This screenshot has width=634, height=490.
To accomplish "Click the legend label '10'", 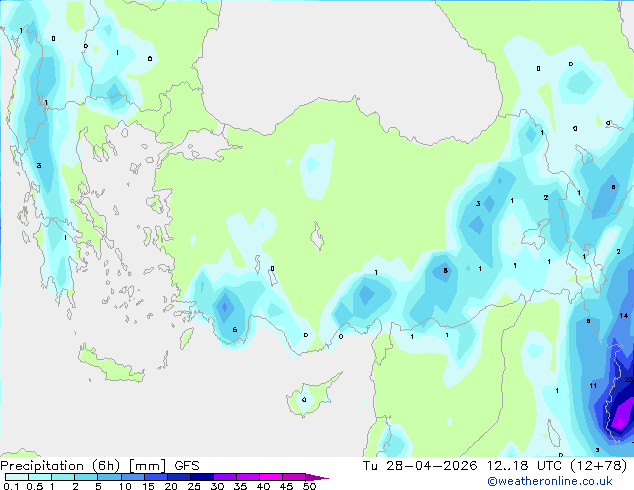I will pos(125,486).
